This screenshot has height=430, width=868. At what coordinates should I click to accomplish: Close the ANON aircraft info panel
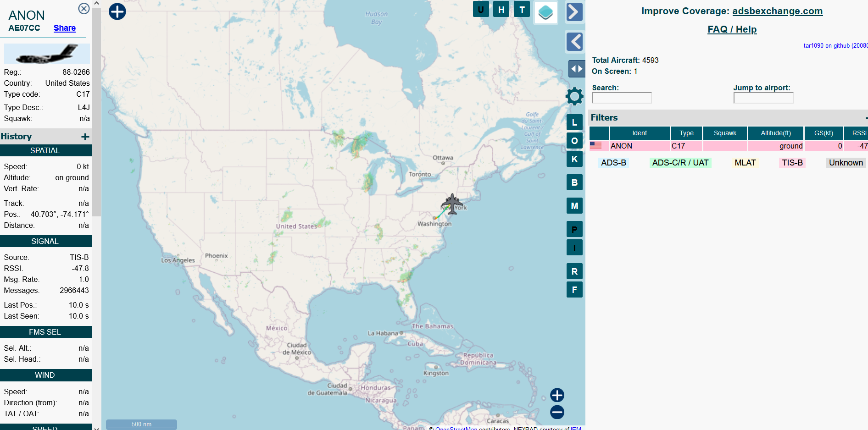[84, 9]
